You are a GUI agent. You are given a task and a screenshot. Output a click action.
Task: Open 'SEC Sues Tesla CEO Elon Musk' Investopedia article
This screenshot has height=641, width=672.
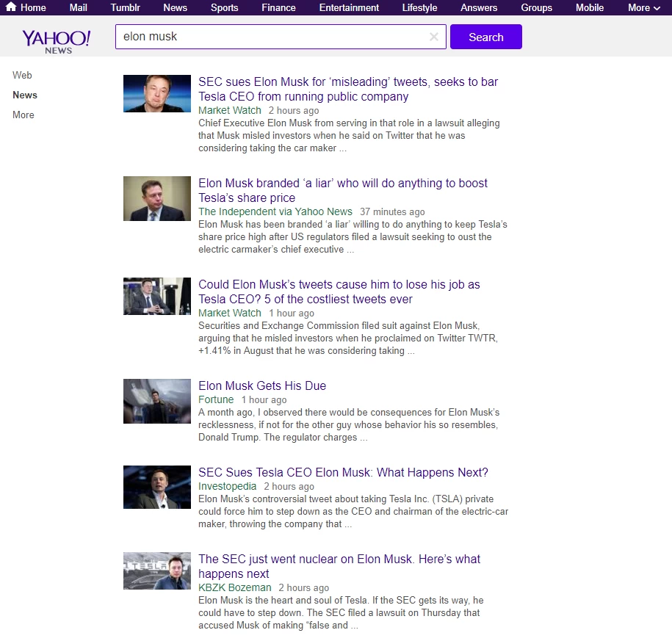343,472
